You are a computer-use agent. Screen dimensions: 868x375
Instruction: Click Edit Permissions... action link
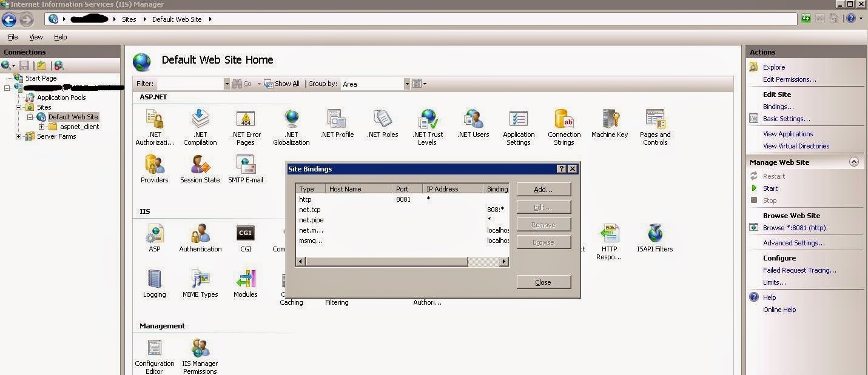coord(790,79)
